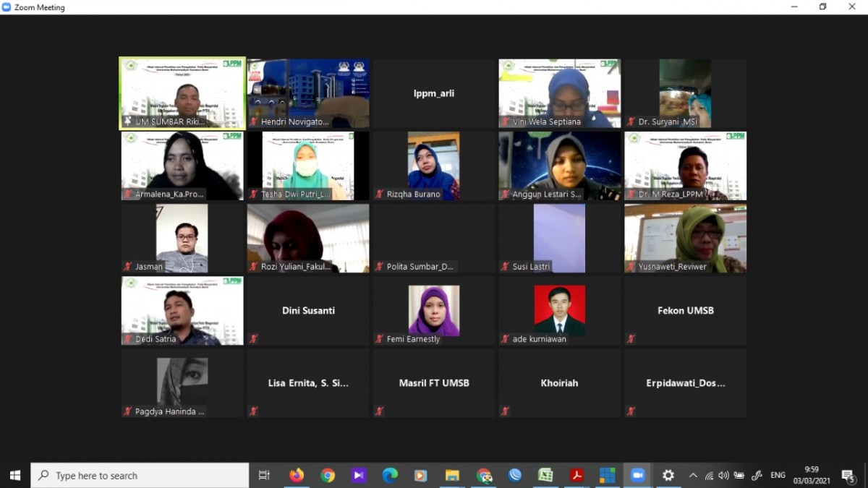Click the Task View button
868x488 pixels.
point(264,475)
